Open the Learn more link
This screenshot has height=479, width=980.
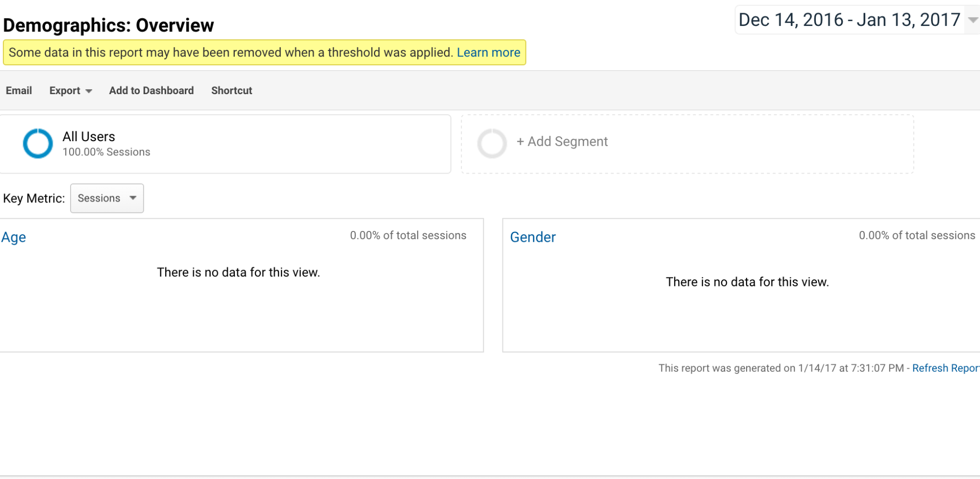coord(488,52)
